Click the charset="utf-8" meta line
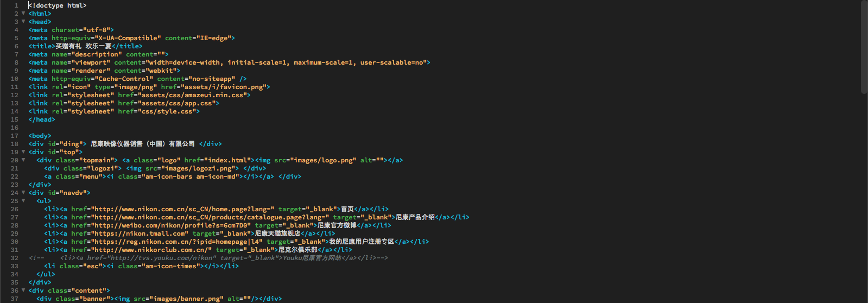The width and height of the screenshot is (868, 303). pos(71,30)
